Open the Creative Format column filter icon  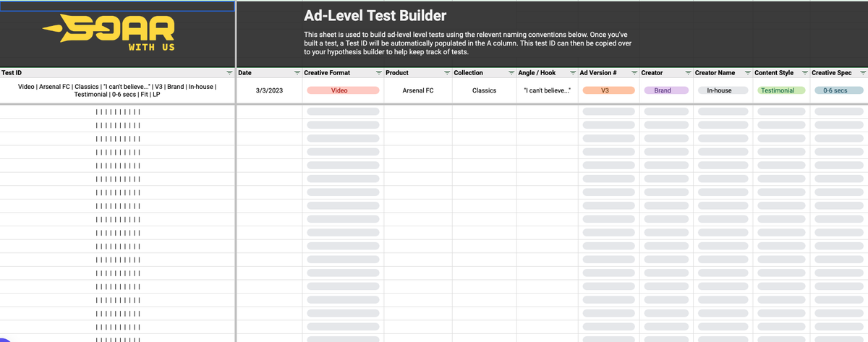pos(378,73)
